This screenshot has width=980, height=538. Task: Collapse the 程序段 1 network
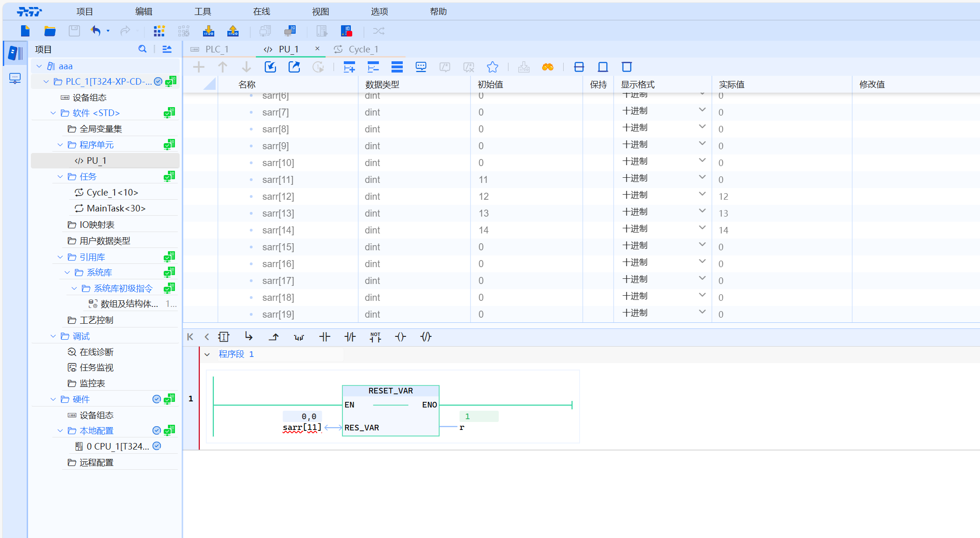[207, 355]
